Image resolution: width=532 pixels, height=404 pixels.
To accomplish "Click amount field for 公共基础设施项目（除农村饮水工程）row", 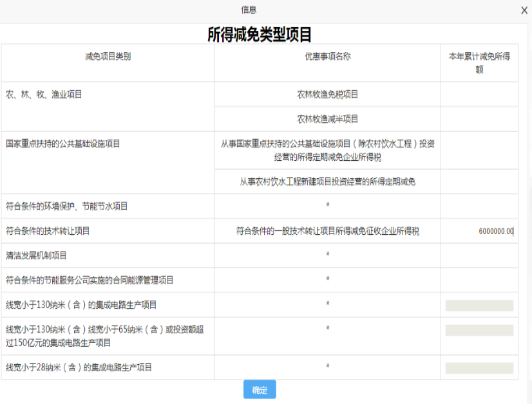I will [x=479, y=151].
